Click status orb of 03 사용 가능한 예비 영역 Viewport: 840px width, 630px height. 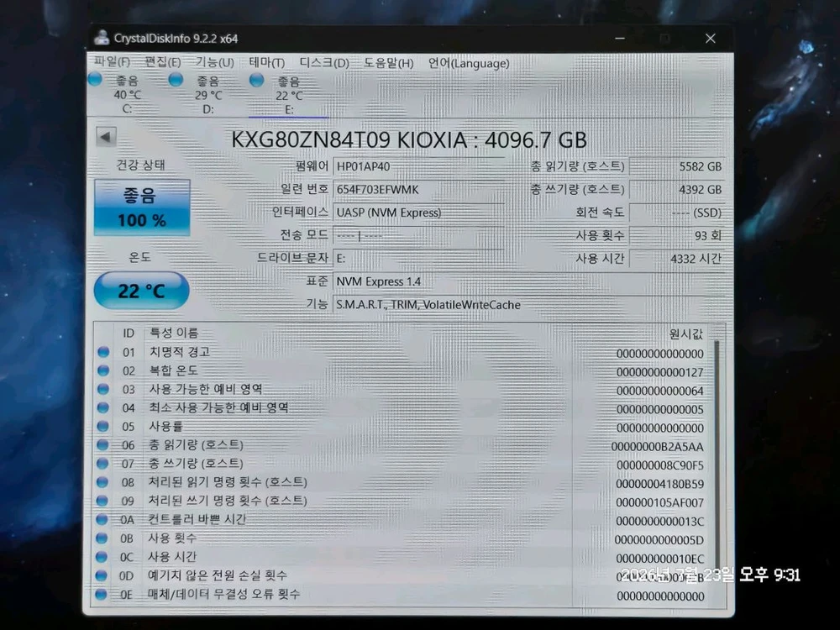[103, 389]
